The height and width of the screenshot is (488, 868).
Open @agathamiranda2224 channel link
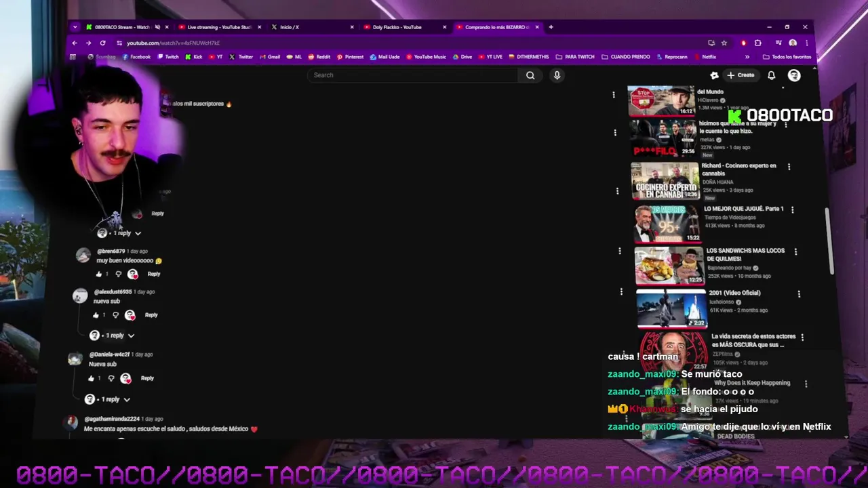(x=112, y=419)
